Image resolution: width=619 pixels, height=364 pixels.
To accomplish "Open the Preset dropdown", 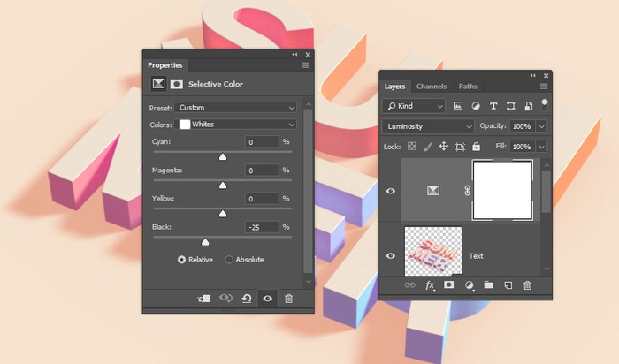I will click(235, 108).
